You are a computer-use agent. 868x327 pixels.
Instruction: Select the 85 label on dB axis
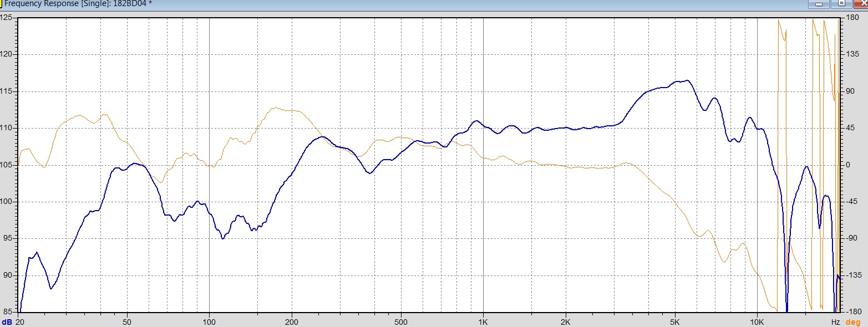pyautogui.click(x=8, y=312)
